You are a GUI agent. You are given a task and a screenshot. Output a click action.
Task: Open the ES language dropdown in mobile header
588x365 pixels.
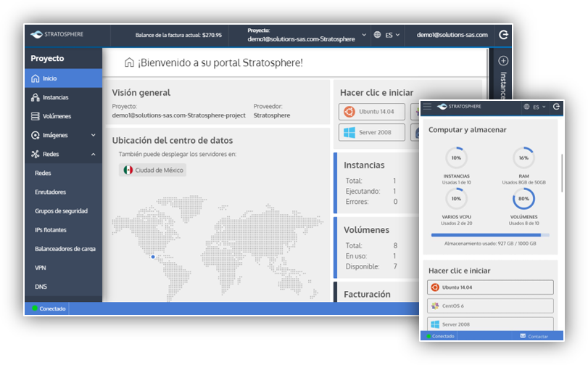tap(539, 107)
